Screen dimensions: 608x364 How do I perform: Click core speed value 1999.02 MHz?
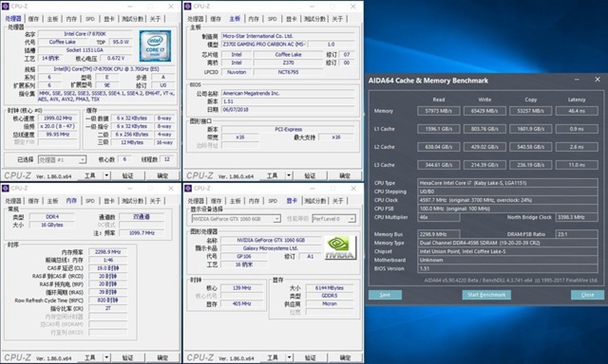(x=58, y=118)
